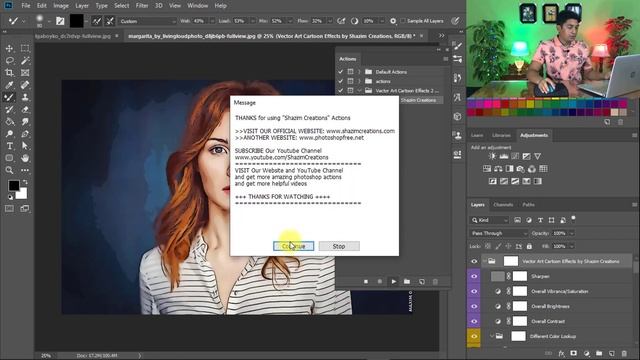Select the Dodge tool
Image resolution: width=640 pixels, height=360 pixels.
point(9,134)
